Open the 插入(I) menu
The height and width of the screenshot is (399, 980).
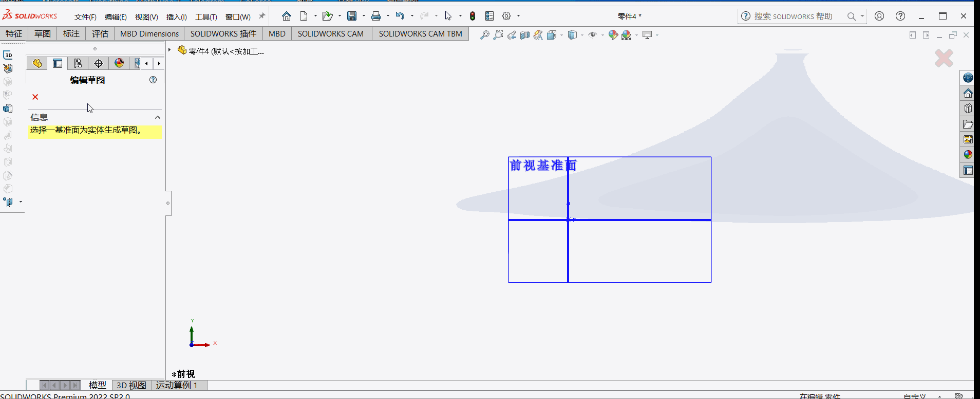point(177,17)
